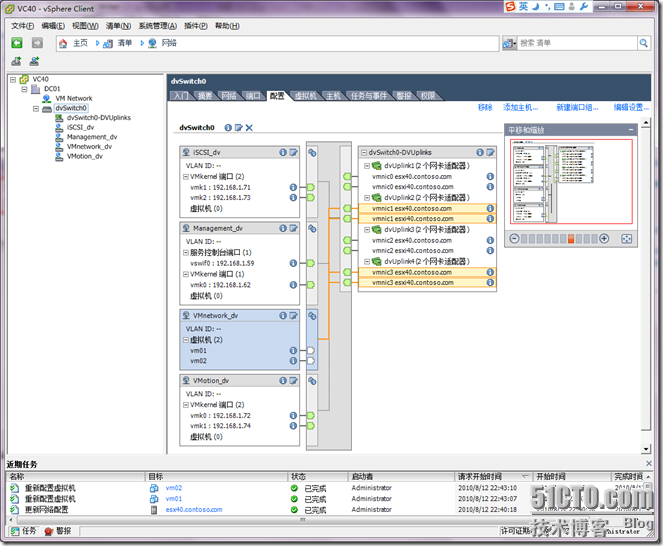Edit iSCSI_dv port group settings icon
The height and width of the screenshot is (546, 663).
(x=293, y=152)
